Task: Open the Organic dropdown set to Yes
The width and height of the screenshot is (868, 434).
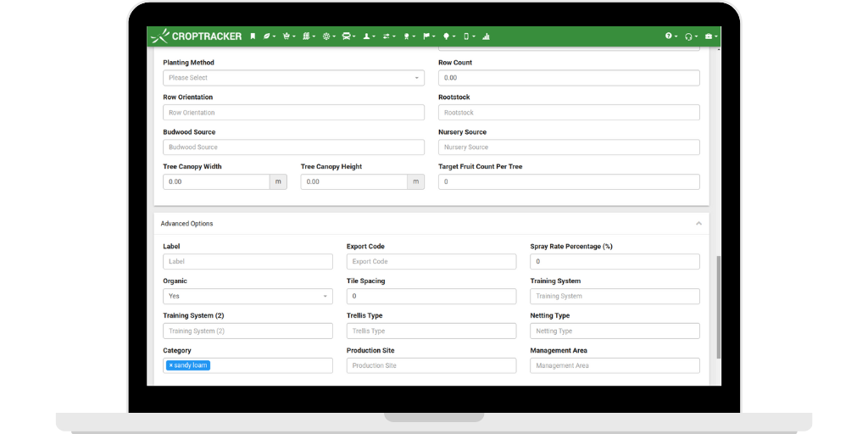Action: 248,297
